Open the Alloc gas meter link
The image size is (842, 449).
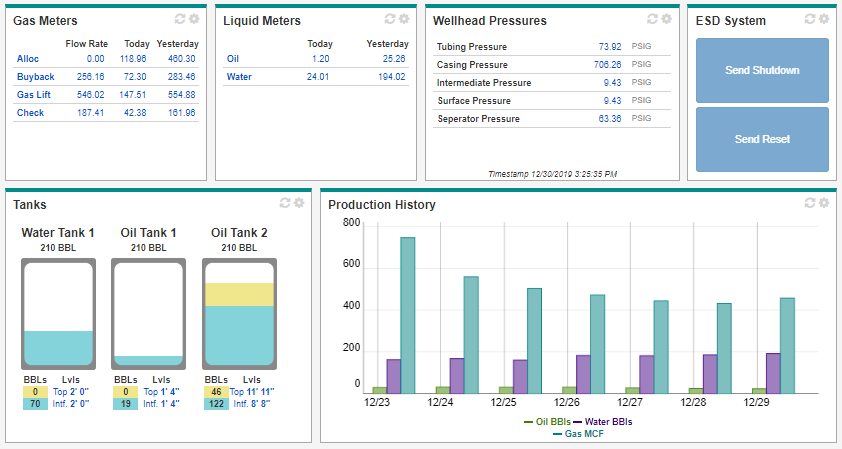tap(27, 59)
